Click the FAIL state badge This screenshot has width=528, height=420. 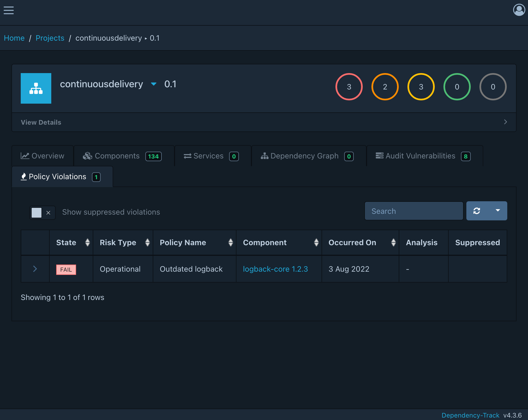click(66, 269)
